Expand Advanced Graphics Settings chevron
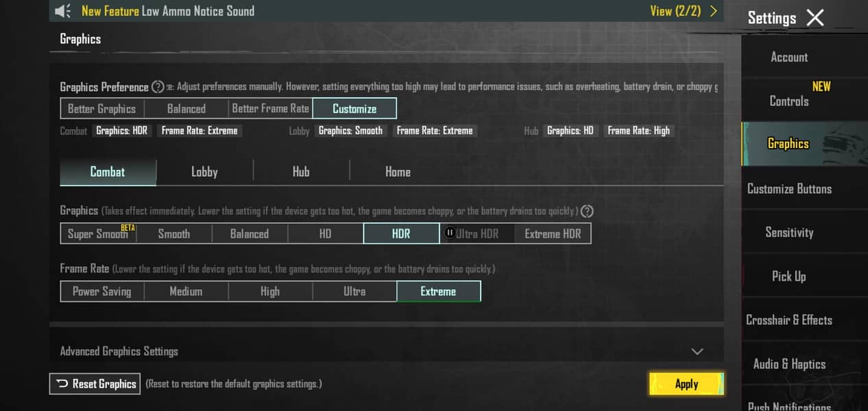Image resolution: width=868 pixels, height=411 pixels. 697,351
